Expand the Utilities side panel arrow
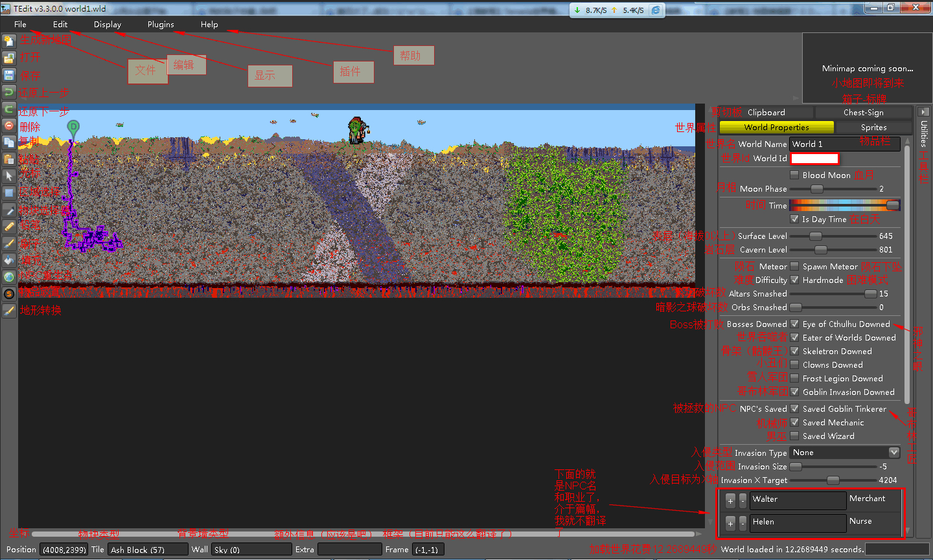Image resolution: width=933 pixels, height=560 pixels. coord(924,111)
